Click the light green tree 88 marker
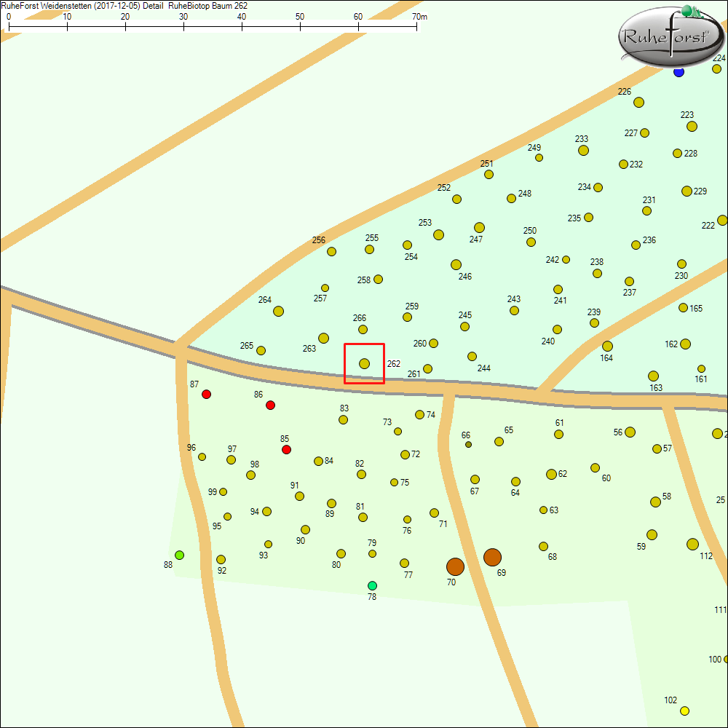The image size is (728, 728). tap(179, 555)
